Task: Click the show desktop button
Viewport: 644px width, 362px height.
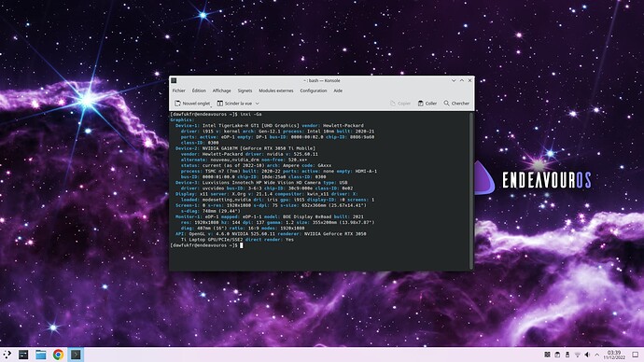Action: pos(635,355)
